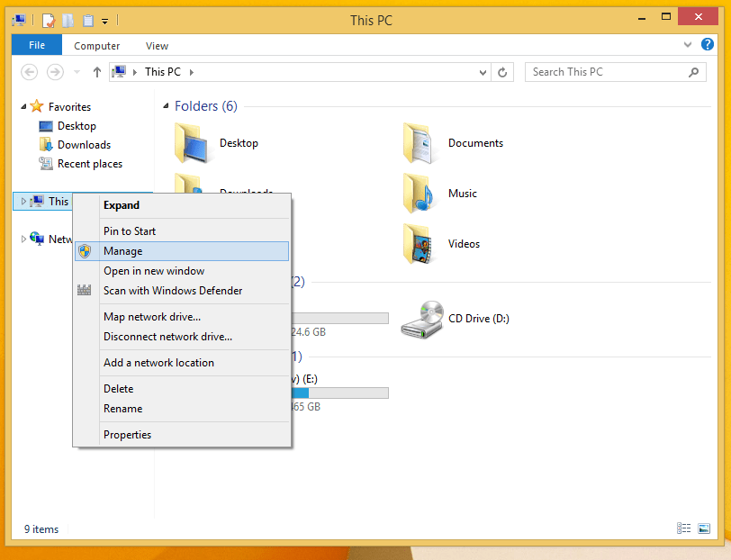This screenshot has width=731, height=560.
Task: Choose Pin to Start in the context menu
Action: [x=182, y=231]
